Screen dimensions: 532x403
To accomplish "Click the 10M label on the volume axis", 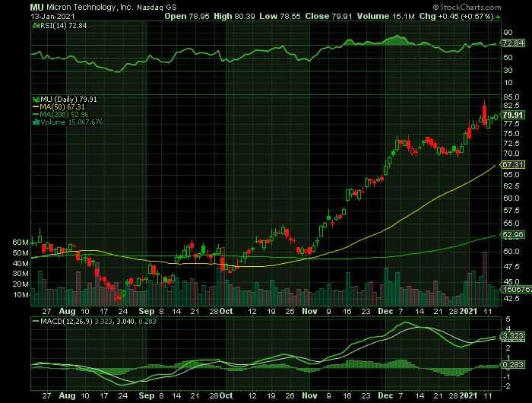I will coord(21,295).
